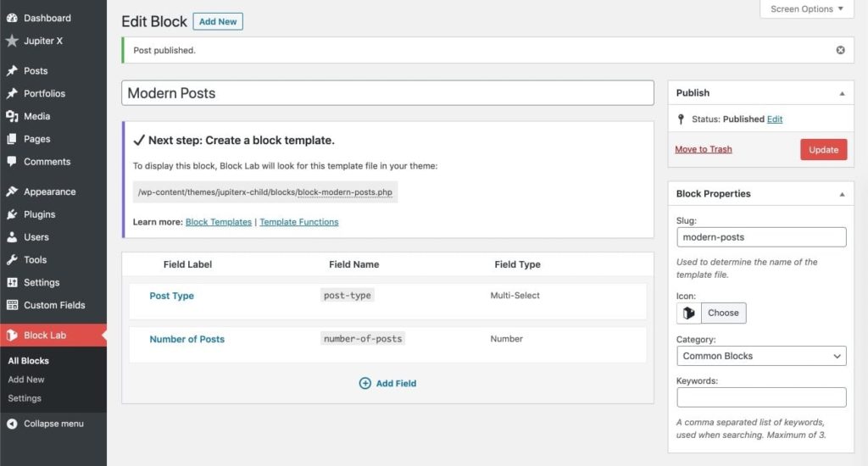Open Number of Posts field label
The image size is (868, 466).
pyautogui.click(x=187, y=339)
